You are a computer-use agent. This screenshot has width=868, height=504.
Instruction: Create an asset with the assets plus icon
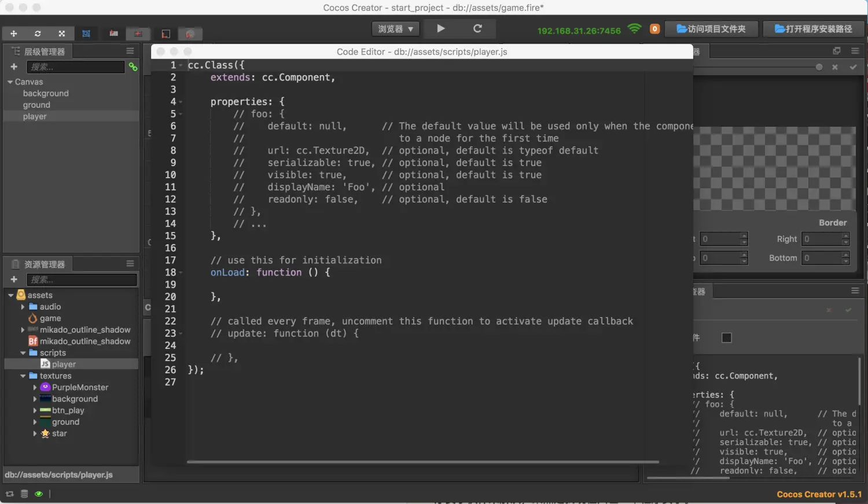[x=14, y=279]
